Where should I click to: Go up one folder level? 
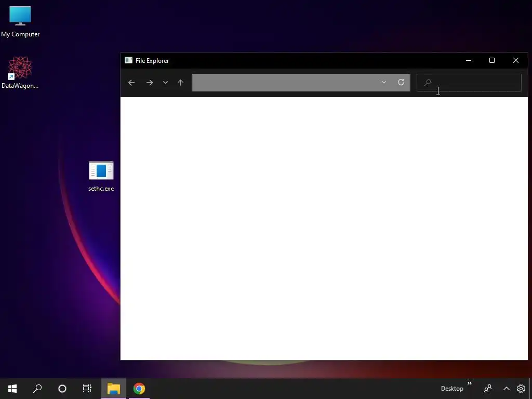tap(180, 83)
